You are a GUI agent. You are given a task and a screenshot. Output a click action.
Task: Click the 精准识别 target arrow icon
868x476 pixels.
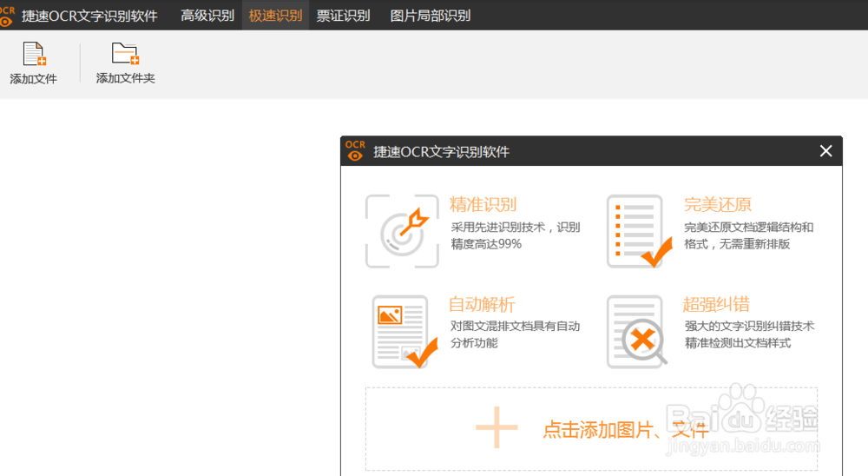[403, 232]
